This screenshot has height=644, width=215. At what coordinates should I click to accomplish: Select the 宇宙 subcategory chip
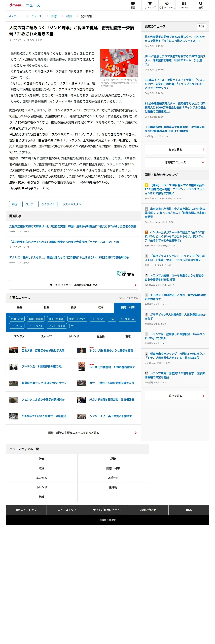pos(112,319)
